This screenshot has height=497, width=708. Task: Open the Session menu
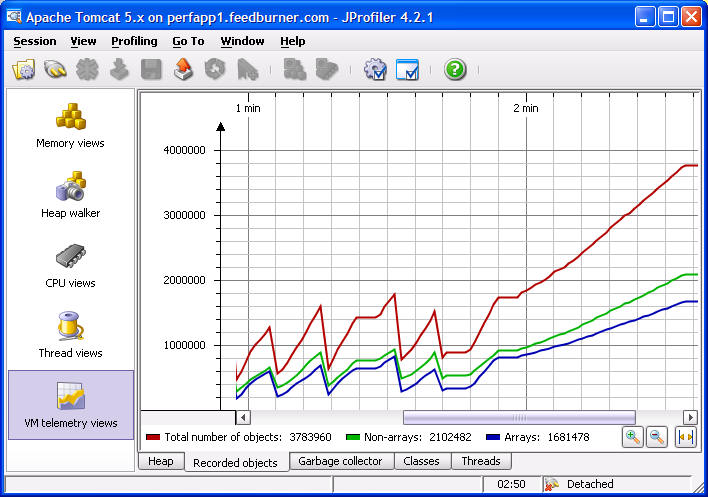(x=35, y=41)
